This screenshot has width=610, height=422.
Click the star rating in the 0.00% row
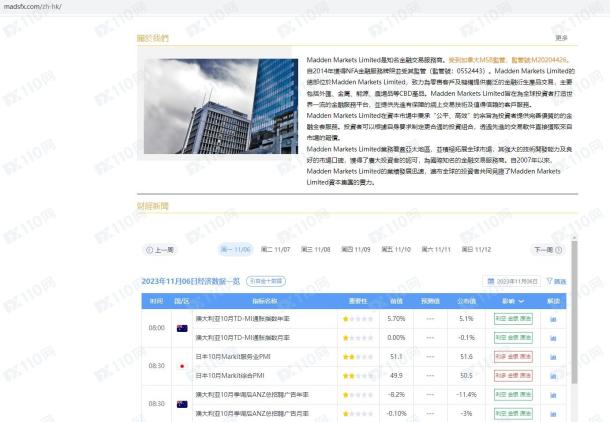click(358, 338)
